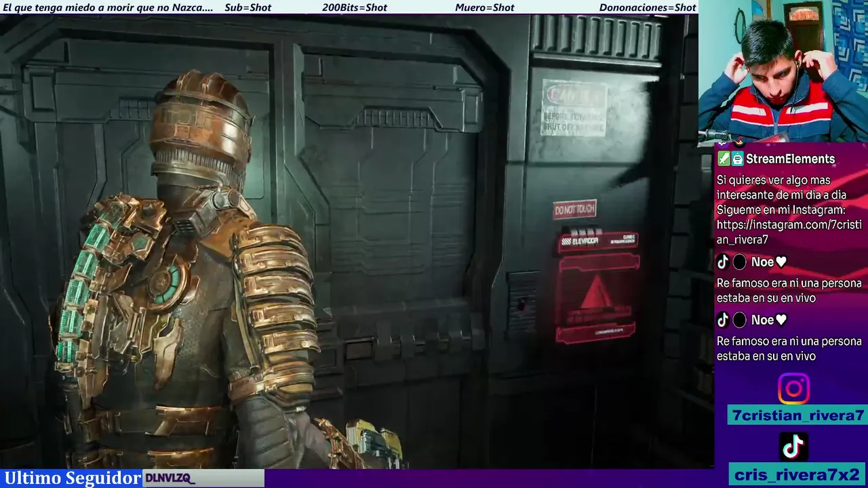The image size is (868, 488).
Task: Click the green sword moderator badge beside StreamElements
Action: pos(724,159)
